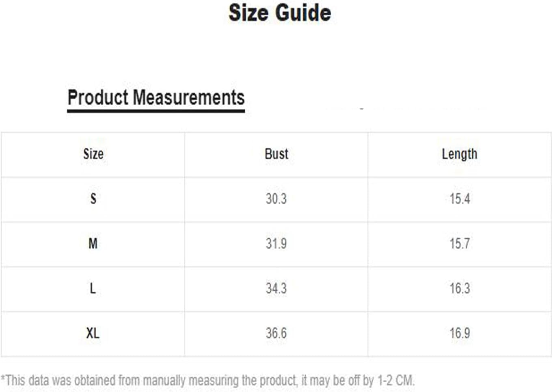Click the Bust column header
Screen dimensions: 553x392
point(276,154)
